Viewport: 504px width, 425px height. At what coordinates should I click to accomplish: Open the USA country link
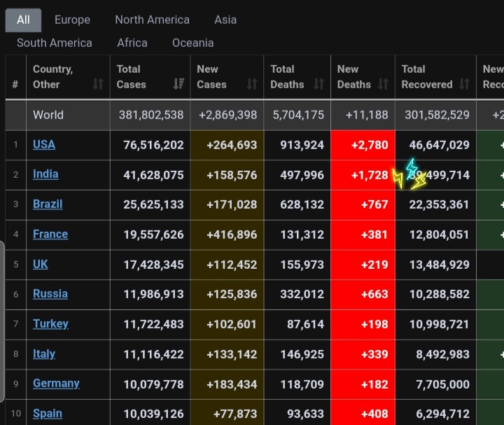pos(44,144)
